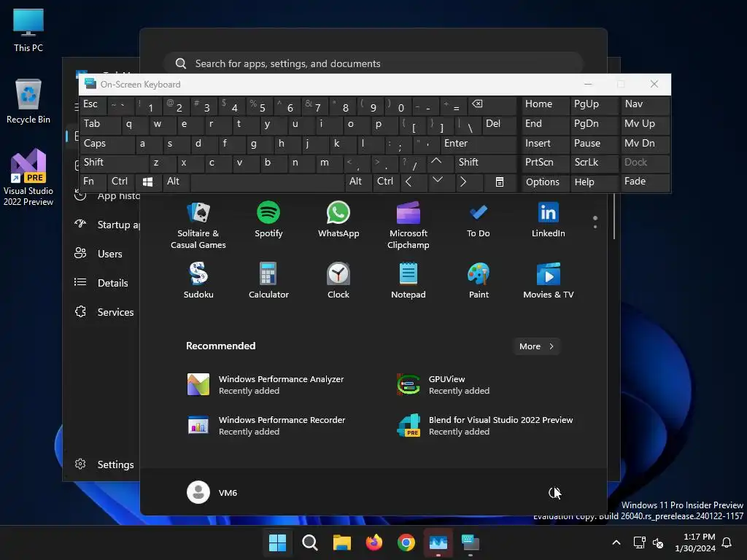747x560 pixels.
Task: Toggle Caps key on On-Screen Keyboard
Action: 107,144
